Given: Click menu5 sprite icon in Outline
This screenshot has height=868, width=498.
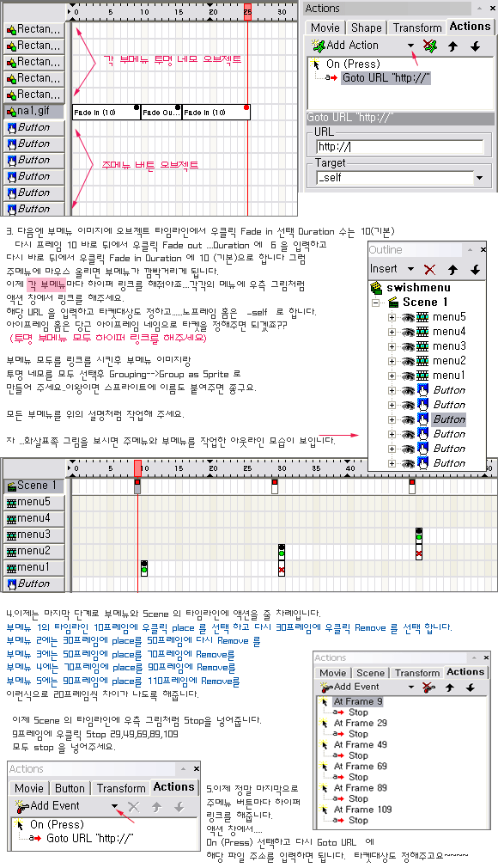Looking at the screenshot, I should [x=422, y=317].
